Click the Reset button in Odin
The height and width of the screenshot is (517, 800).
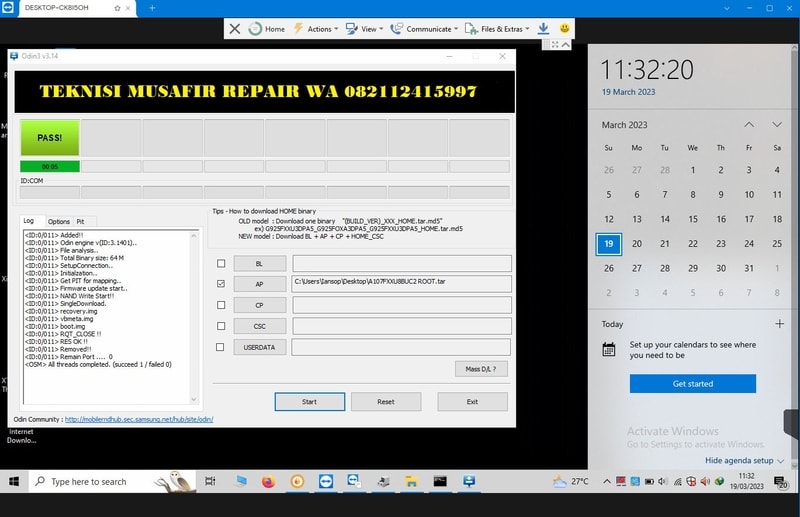click(386, 402)
